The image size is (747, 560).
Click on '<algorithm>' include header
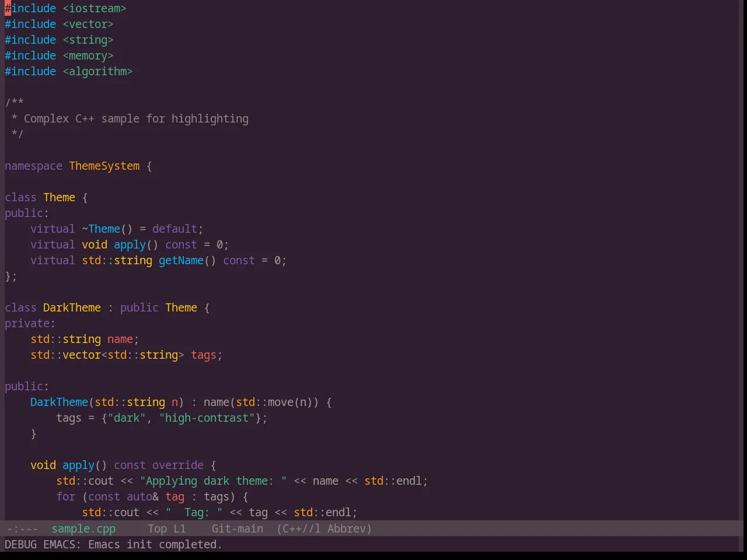pos(97,71)
